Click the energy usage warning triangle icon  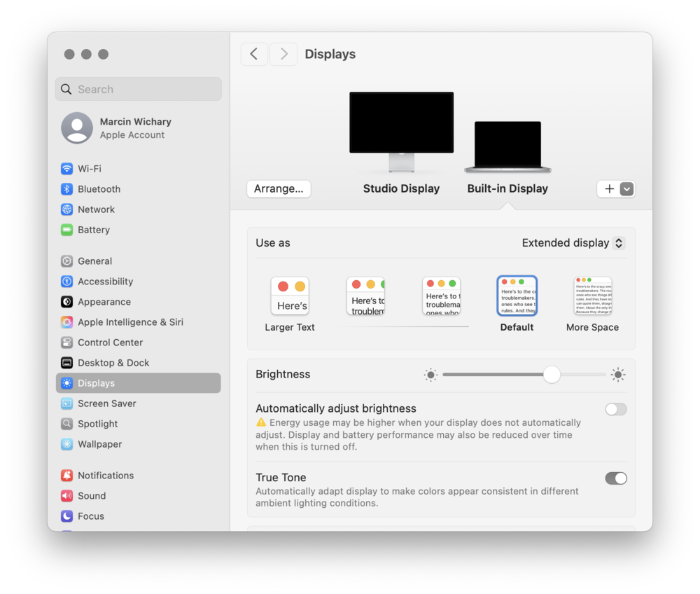261,422
